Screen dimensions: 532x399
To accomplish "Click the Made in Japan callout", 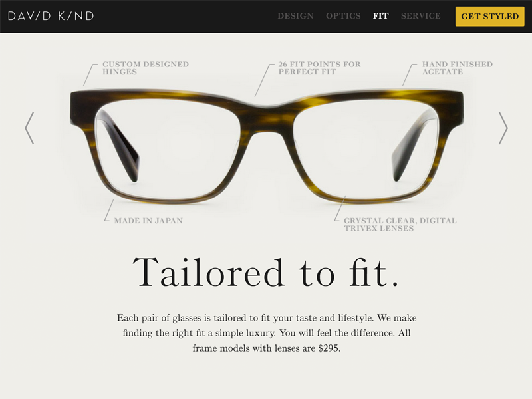I will pyautogui.click(x=148, y=221).
